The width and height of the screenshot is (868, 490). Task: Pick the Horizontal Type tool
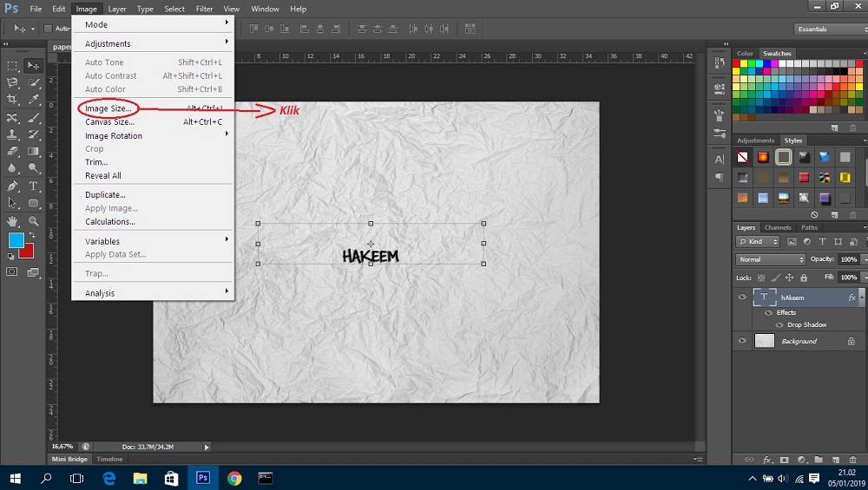(x=34, y=186)
